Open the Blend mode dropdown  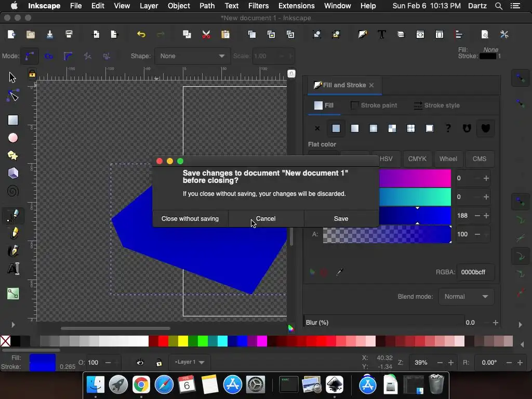pos(466,297)
